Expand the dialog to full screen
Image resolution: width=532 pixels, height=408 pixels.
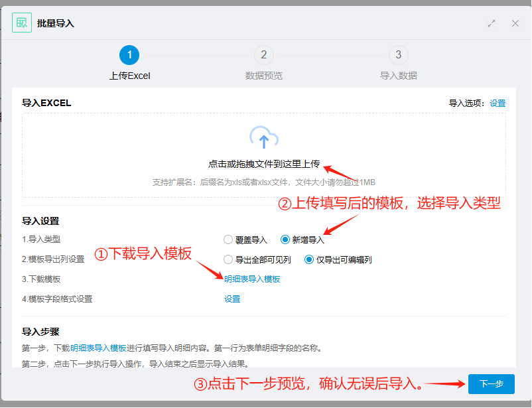[492, 23]
